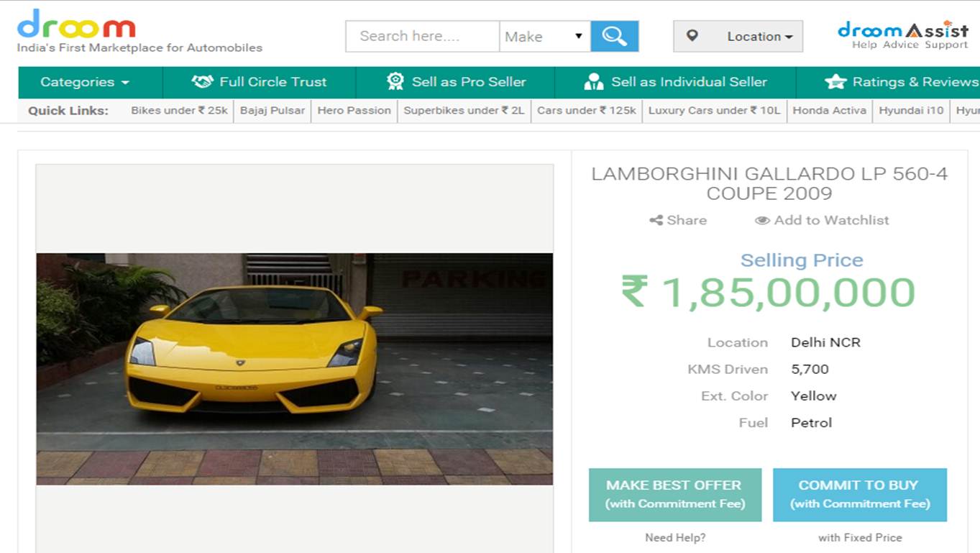Click the 'Bikes under ₹ 25k' quick link
This screenshot has height=553, width=980.
pos(179,111)
